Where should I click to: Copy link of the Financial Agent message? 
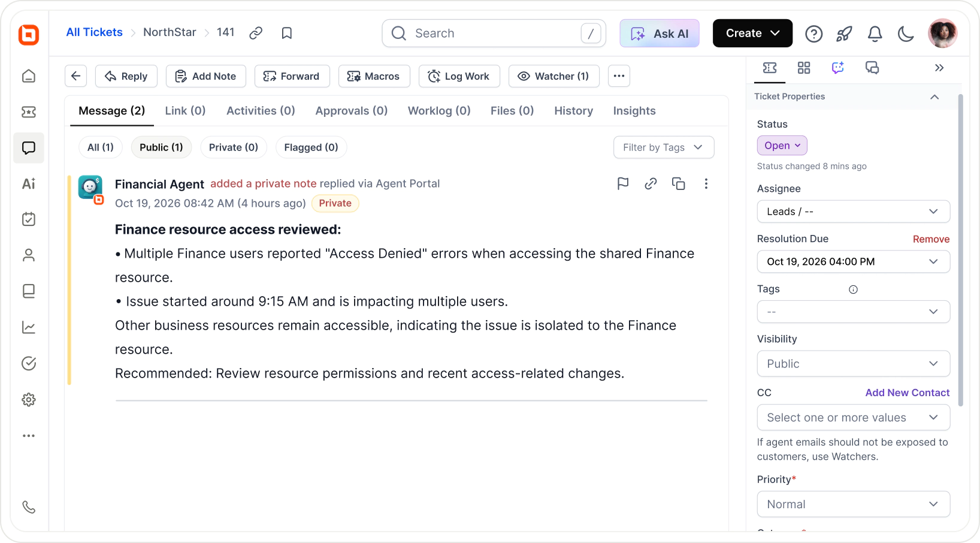point(651,183)
